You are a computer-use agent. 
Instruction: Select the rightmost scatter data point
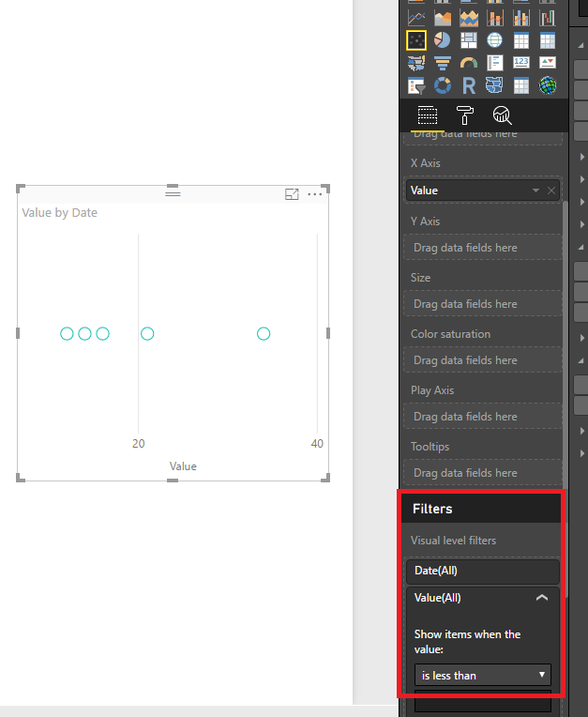click(264, 334)
